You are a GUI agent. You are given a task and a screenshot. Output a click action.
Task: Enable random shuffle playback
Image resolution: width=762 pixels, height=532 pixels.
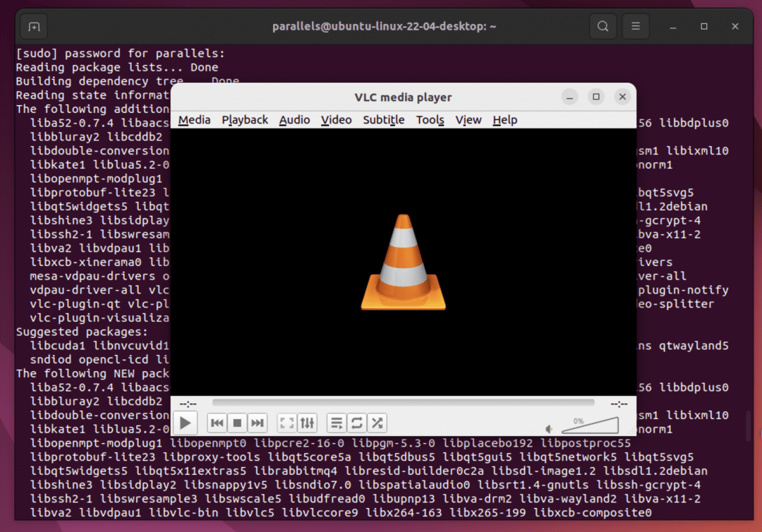click(377, 423)
